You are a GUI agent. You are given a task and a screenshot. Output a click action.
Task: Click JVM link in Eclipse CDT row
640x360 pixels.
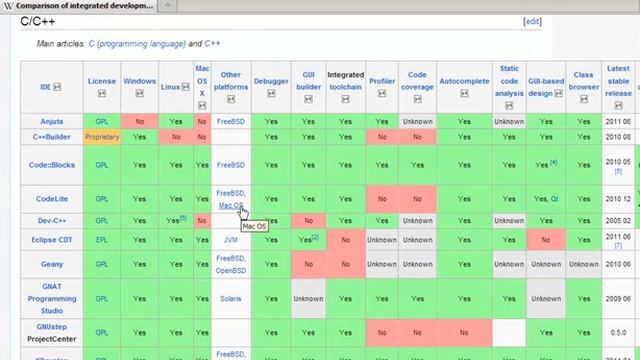[x=231, y=240]
